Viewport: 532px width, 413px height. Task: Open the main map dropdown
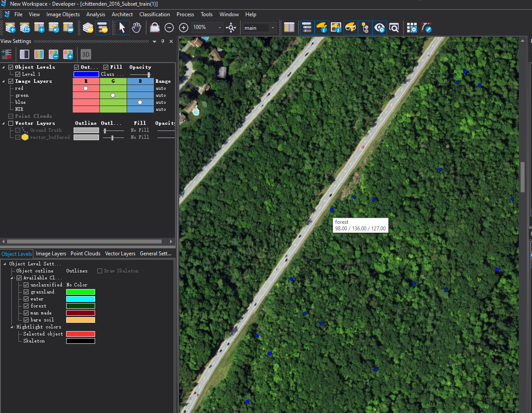[273, 28]
